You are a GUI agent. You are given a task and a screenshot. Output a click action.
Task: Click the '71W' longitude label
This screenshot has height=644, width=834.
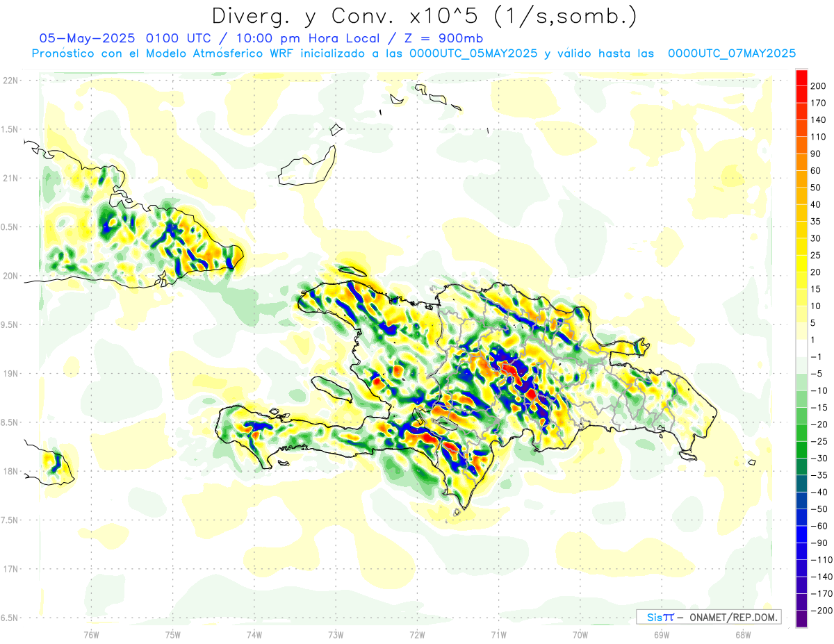coord(498,634)
